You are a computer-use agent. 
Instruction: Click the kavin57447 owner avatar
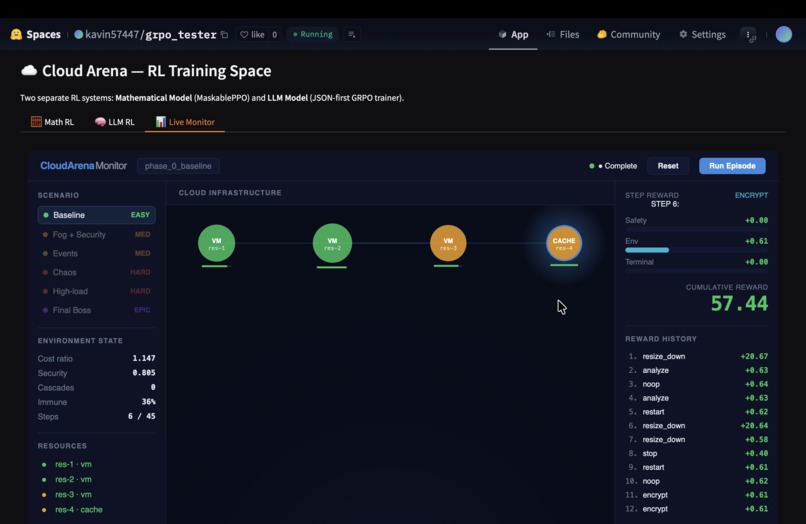(x=79, y=34)
